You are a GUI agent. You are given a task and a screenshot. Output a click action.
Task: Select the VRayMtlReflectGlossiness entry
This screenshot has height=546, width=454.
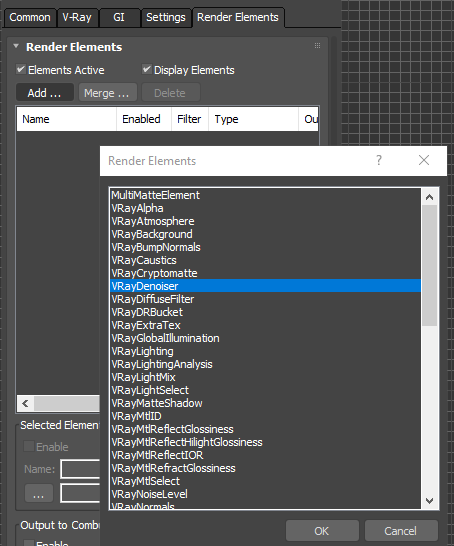[x=265, y=429]
